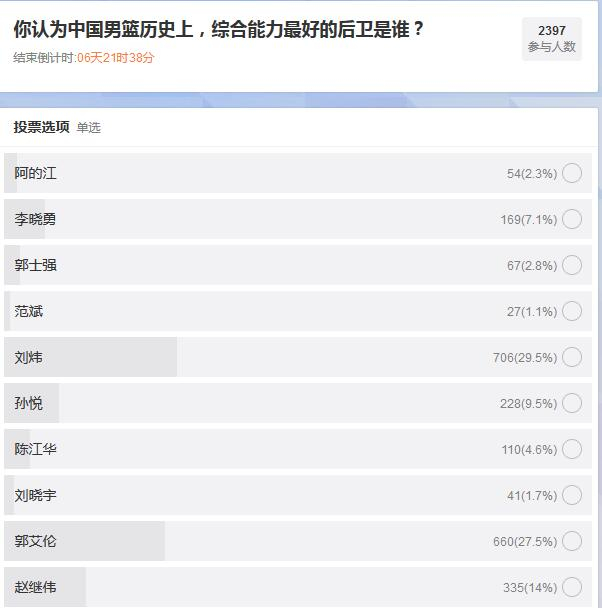602x608 pixels.
Task: Vote for 郭艾伦 radio button
Action: [x=572, y=541]
